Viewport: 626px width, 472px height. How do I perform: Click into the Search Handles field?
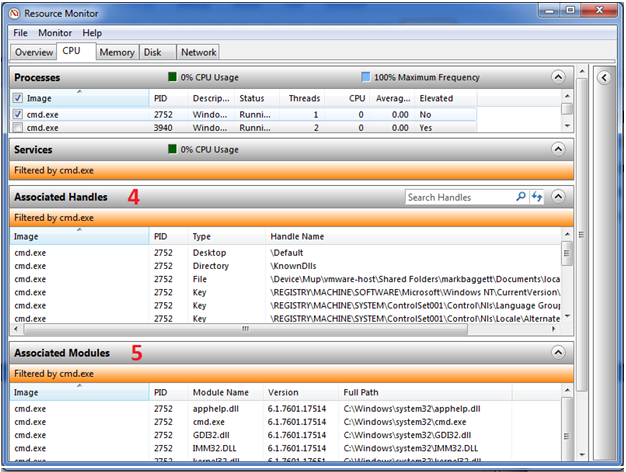tap(458, 198)
